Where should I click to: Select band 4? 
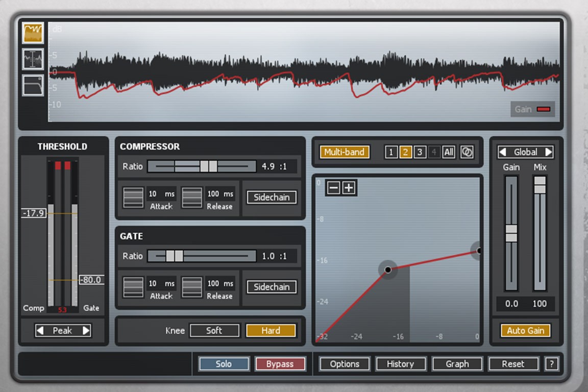click(x=434, y=152)
